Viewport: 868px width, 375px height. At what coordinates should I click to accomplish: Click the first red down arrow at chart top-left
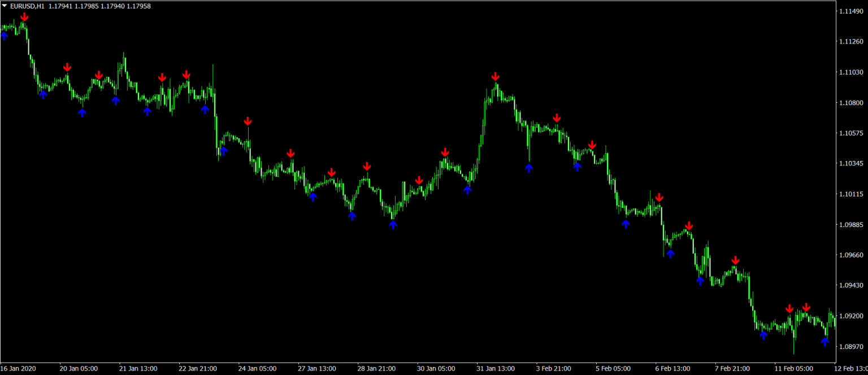point(24,17)
